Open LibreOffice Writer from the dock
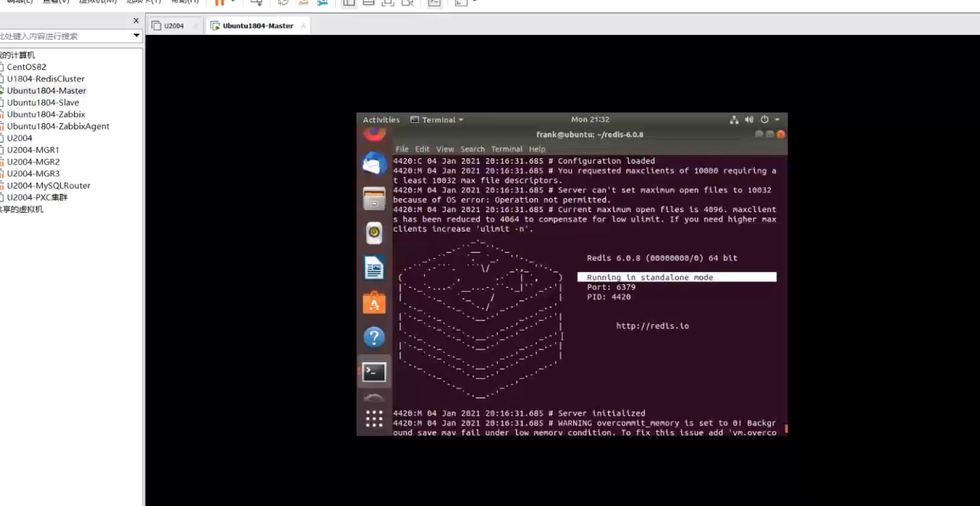 (x=374, y=268)
